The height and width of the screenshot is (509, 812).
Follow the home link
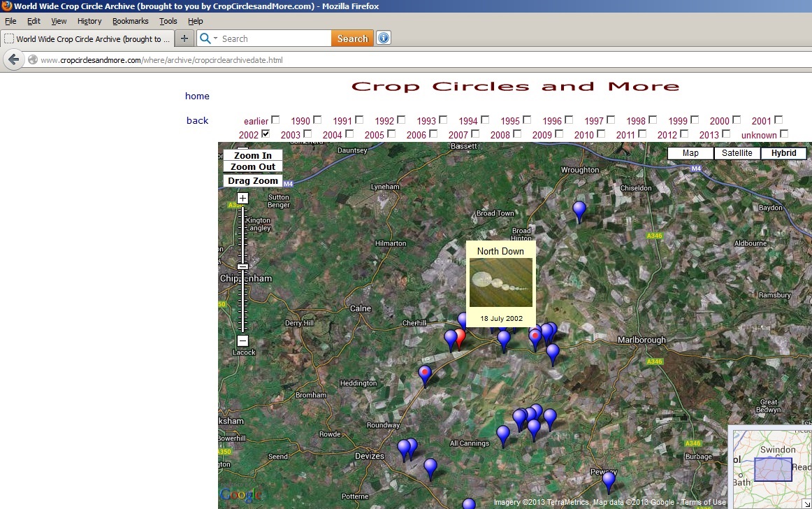coord(197,96)
